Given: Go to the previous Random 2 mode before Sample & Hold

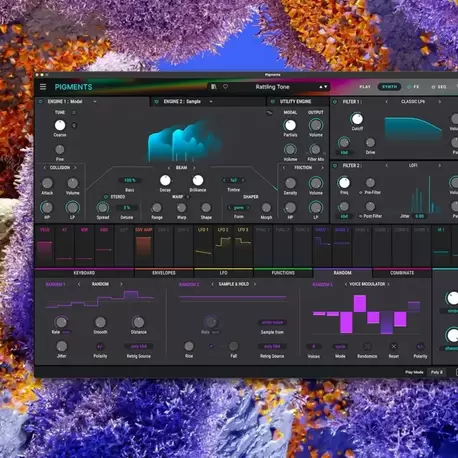Looking at the screenshot, I should (x=212, y=284).
